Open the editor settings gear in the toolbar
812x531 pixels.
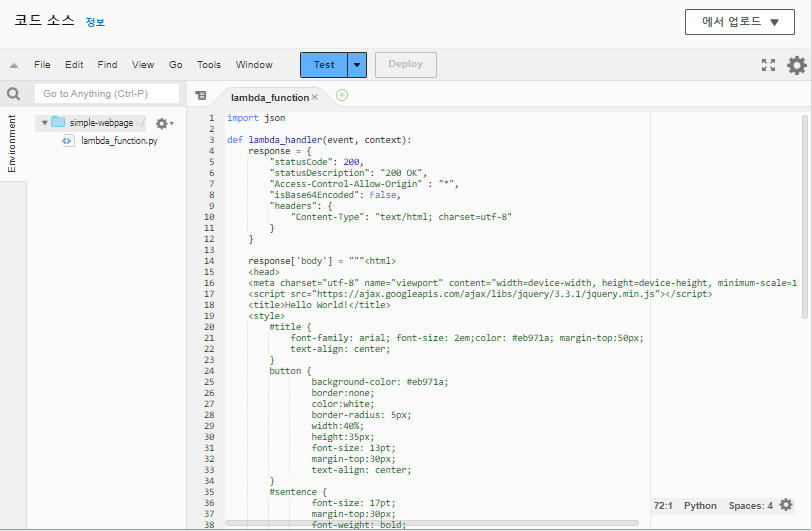pyautogui.click(x=796, y=65)
